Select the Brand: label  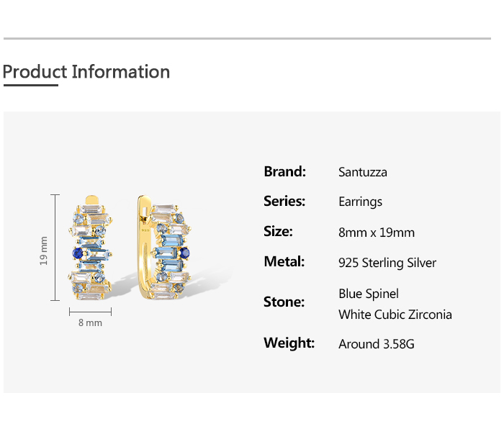click(x=285, y=171)
